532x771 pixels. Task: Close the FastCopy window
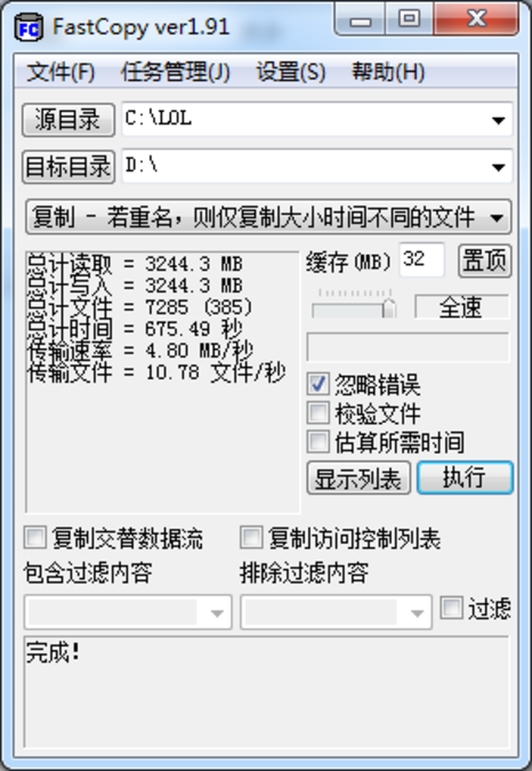tap(476, 20)
